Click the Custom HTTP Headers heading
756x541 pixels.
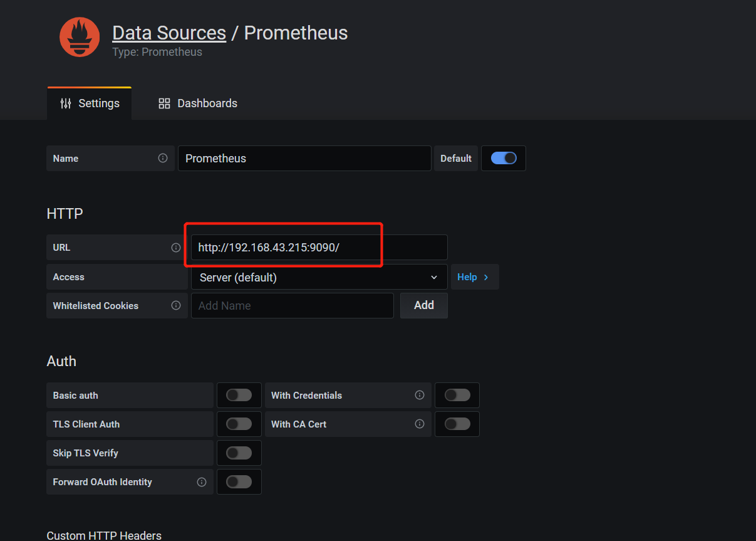click(104, 535)
